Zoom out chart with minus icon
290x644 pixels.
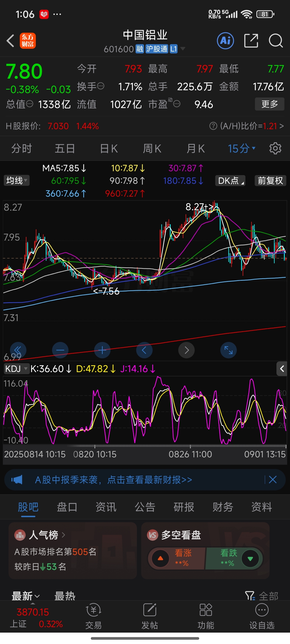point(60,350)
